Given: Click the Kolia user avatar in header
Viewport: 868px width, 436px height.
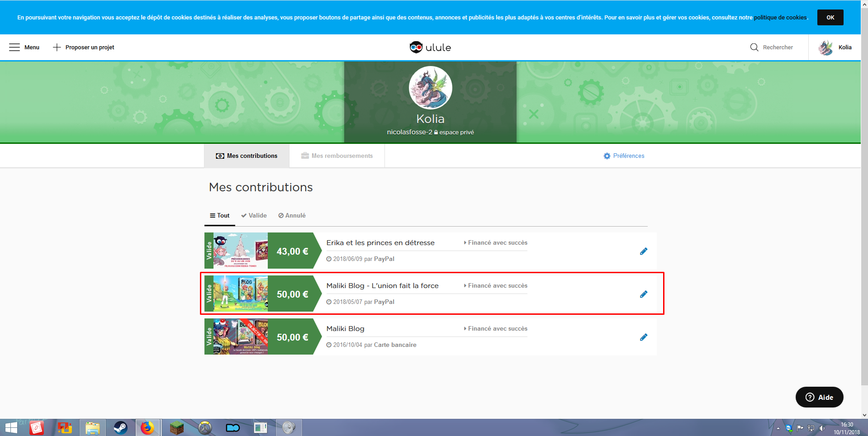Looking at the screenshot, I should [x=825, y=47].
